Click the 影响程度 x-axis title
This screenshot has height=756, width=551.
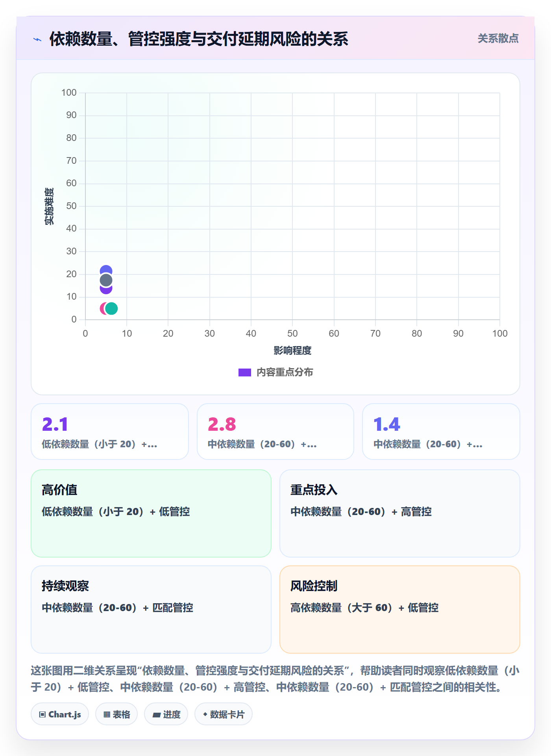pos(292,350)
